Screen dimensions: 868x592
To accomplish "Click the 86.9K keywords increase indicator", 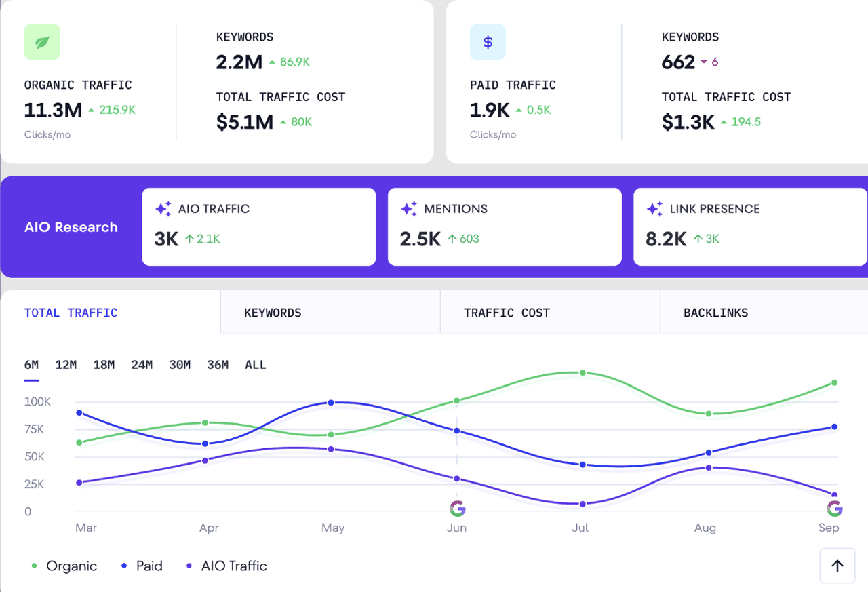I will [x=290, y=62].
